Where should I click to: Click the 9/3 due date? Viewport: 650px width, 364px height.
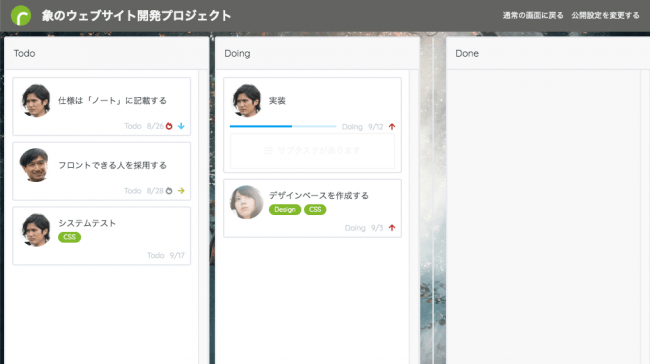click(377, 228)
